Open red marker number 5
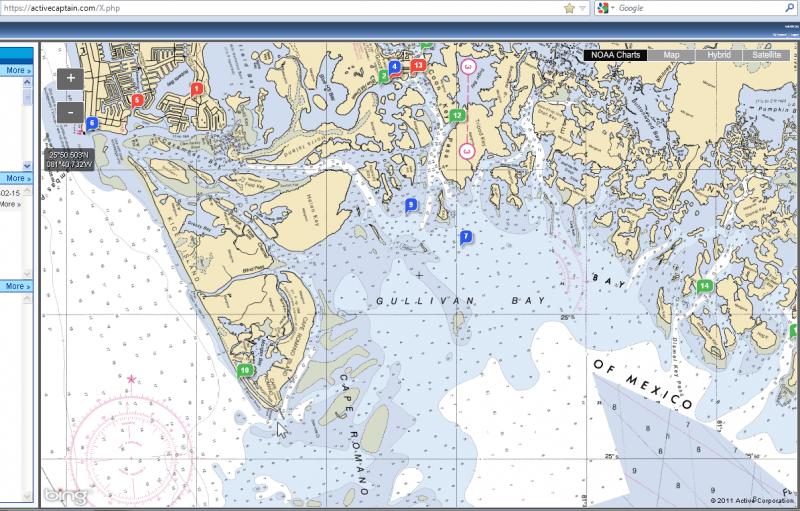800x511 pixels. pos(137,100)
